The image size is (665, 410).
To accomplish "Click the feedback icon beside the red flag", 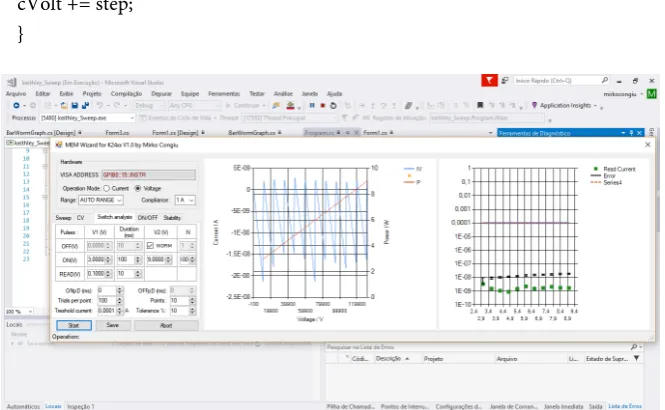I will coord(505,80).
